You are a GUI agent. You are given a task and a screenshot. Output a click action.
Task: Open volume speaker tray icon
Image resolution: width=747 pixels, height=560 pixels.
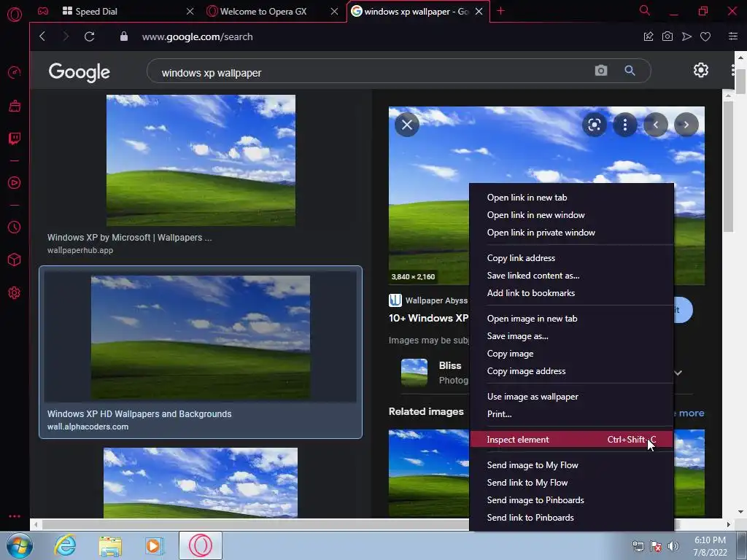(673, 546)
